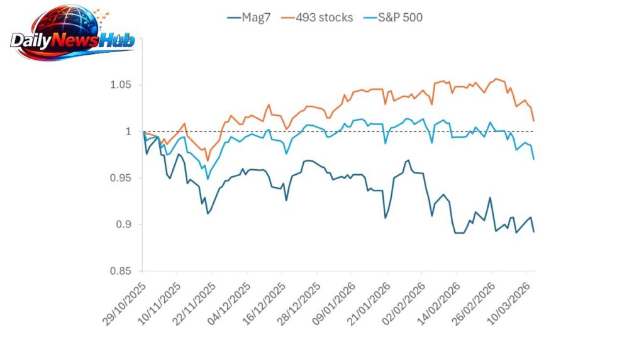644x337 pixels.
Task: Select the Mag7 legend label
Action: (x=256, y=18)
